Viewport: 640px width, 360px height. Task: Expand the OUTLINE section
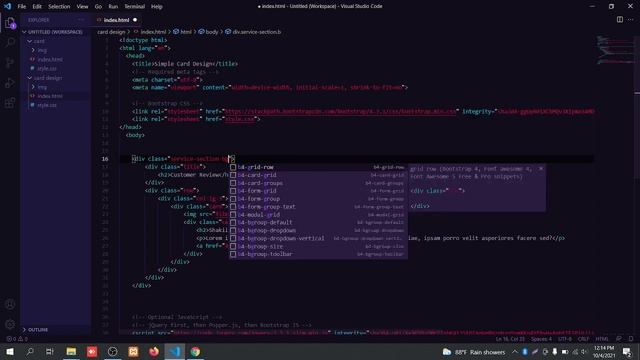pos(38,329)
